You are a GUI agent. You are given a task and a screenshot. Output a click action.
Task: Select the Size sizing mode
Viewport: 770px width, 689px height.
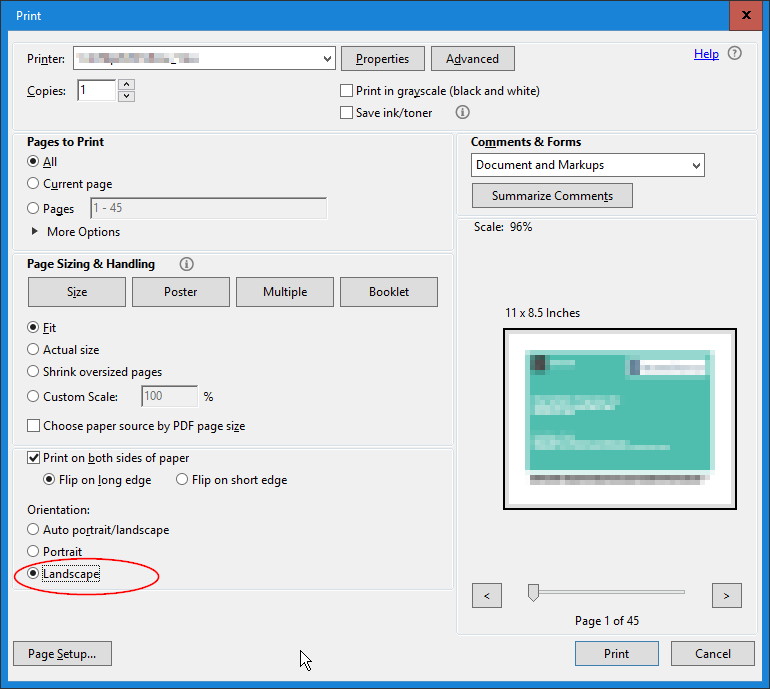pyautogui.click(x=77, y=292)
